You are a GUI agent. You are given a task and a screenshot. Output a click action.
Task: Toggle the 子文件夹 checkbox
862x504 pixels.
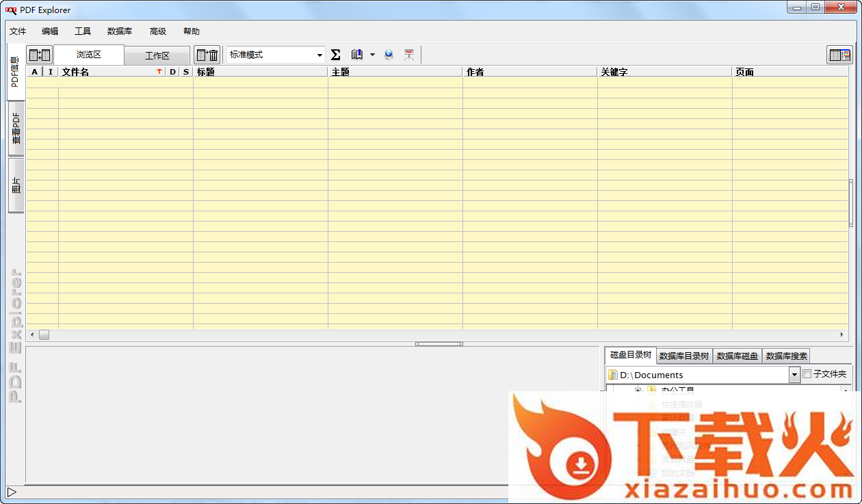click(807, 374)
